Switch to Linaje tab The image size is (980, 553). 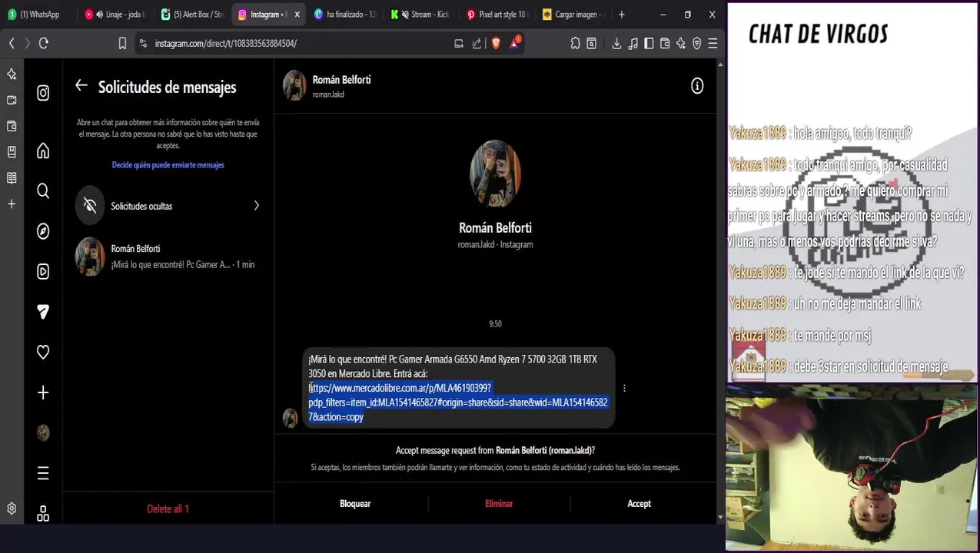pos(115,15)
